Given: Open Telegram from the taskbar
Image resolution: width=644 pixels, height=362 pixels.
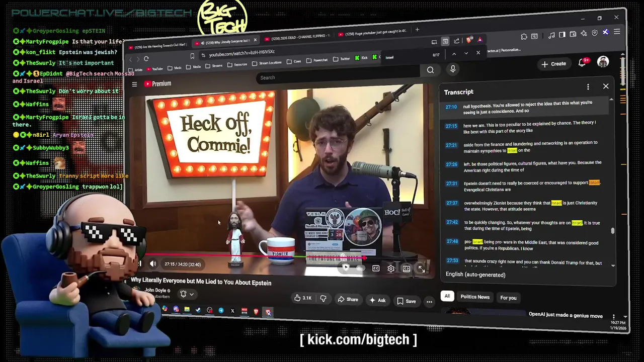Looking at the screenshot, I should coord(221,310).
